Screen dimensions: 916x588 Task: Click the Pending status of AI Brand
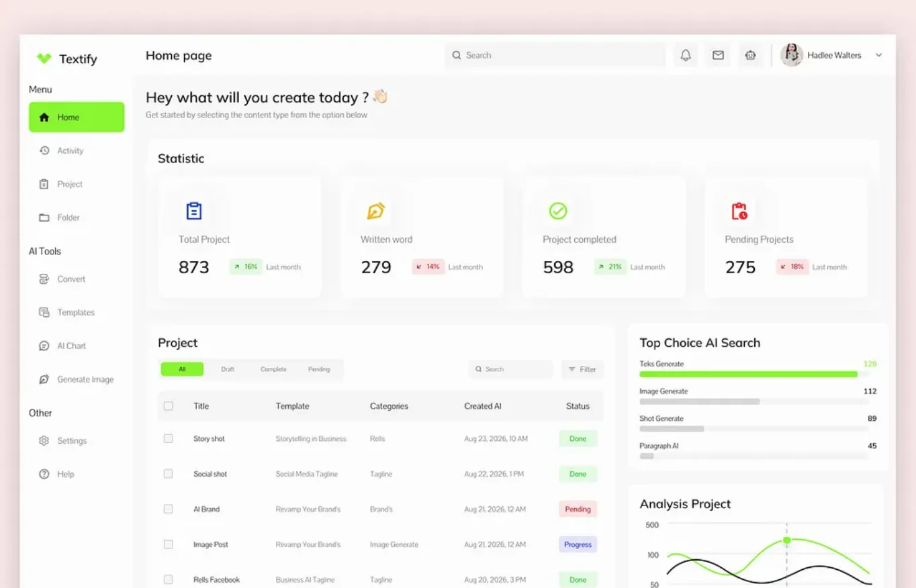(x=578, y=509)
